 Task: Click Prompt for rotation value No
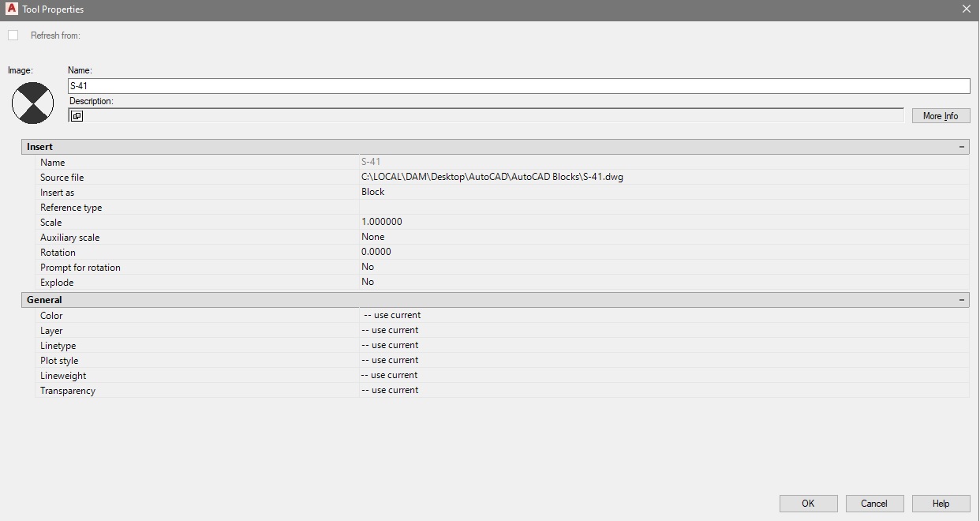[368, 267]
